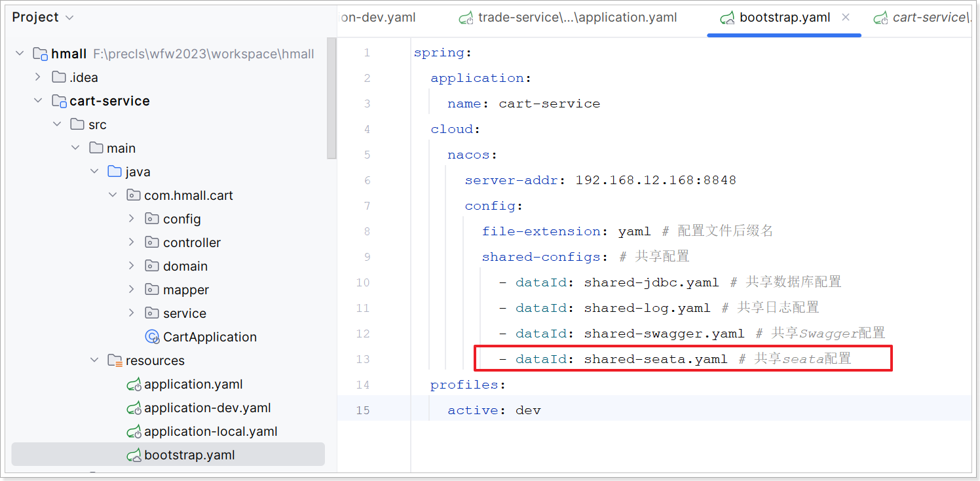Close the bootstrap.yaml editor tab
The width and height of the screenshot is (980, 481).
[846, 18]
